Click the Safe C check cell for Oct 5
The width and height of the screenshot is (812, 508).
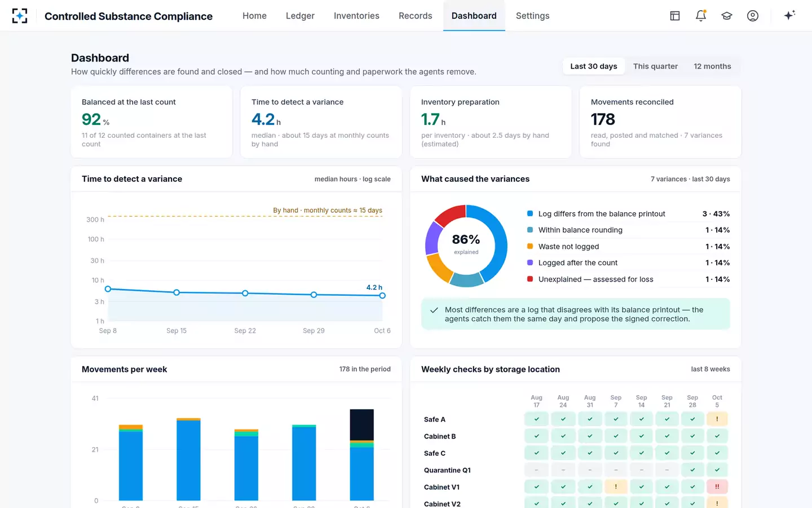(x=717, y=453)
